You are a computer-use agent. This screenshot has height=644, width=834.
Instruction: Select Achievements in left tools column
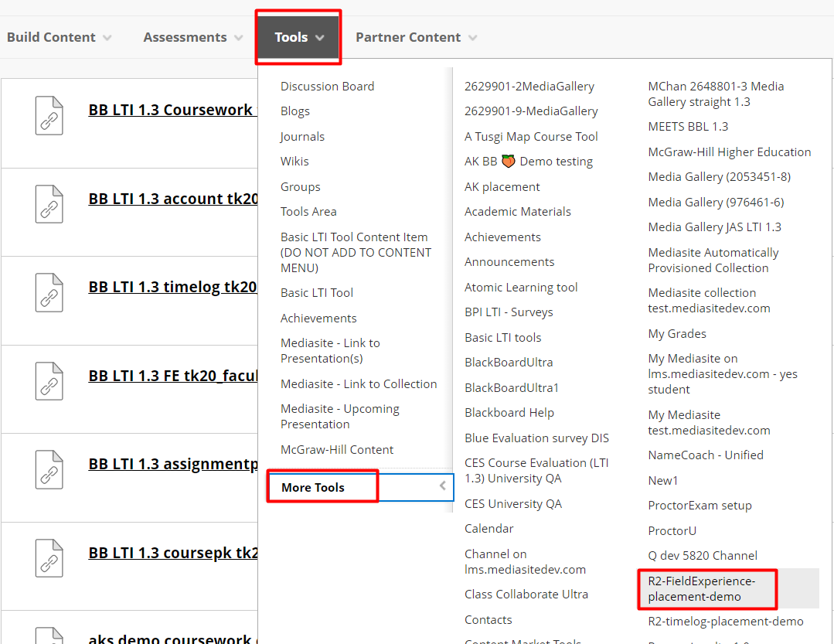pos(318,318)
